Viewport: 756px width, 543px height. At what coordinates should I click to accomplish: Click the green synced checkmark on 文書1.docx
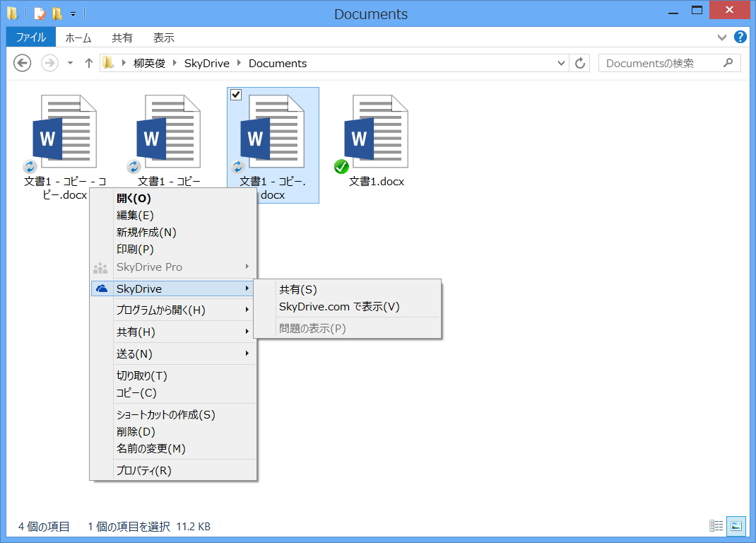(x=342, y=167)
